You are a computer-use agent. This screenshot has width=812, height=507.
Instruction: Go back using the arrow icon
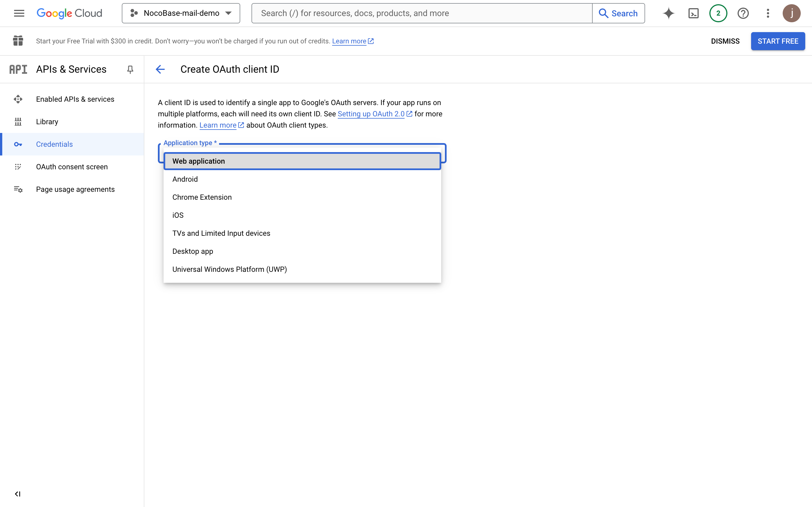click(x=160, y=69)
